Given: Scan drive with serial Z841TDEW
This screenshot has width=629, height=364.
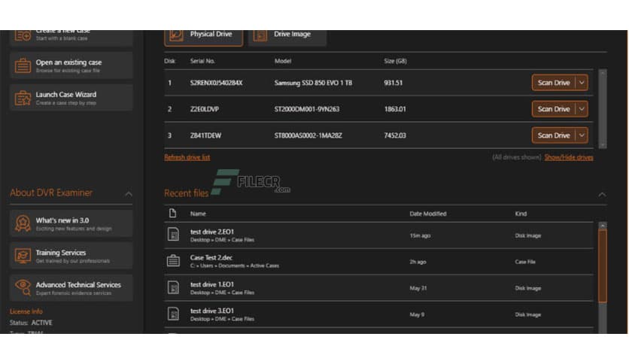Looking at the screenshot, I should [x=554, y=135].
